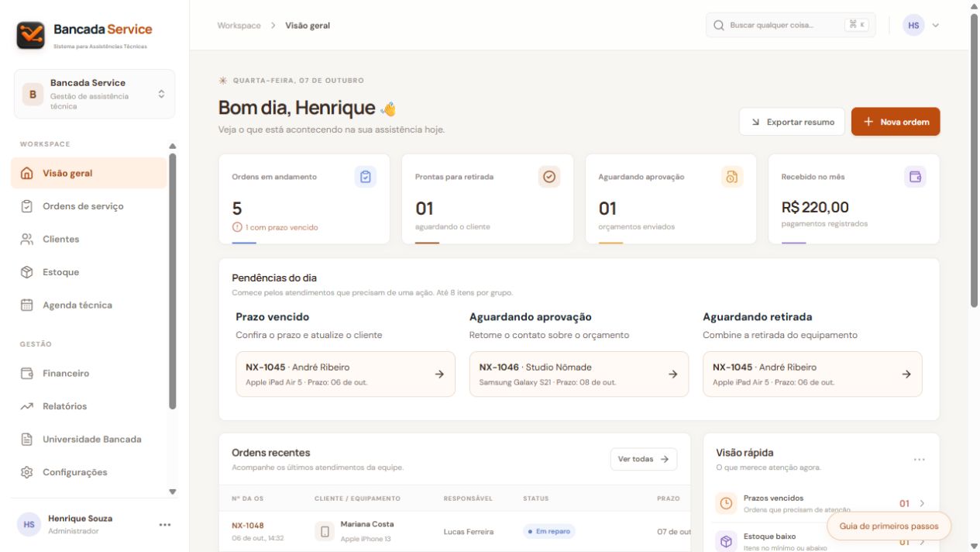Image resolution: width=980 pixels, height=552 pixels.
Task: Open Universidade Bancada page
Action: [x=89, y=439]
